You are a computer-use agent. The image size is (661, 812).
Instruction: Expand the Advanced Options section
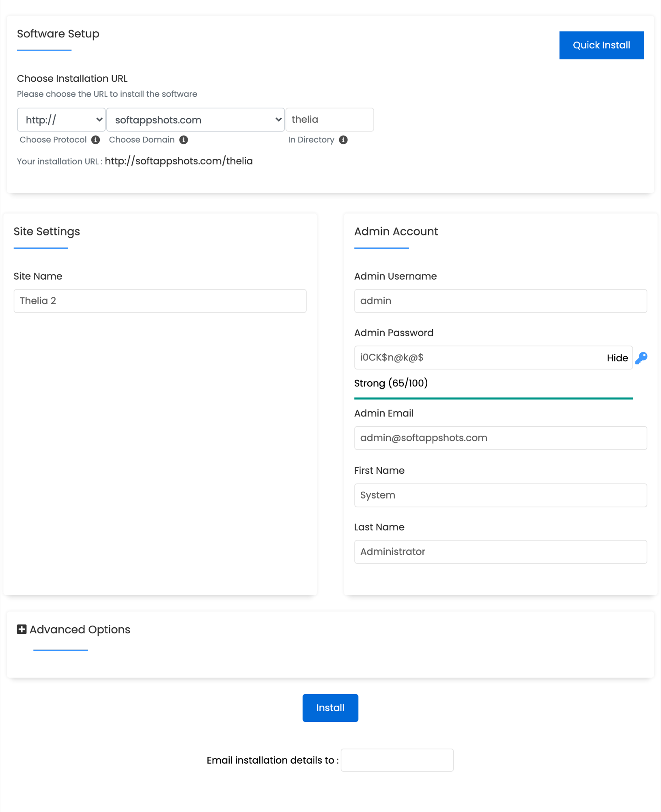(80, 629)
